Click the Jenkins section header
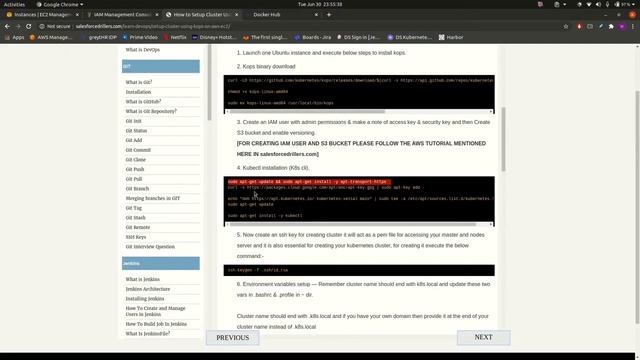Image resolution: width=640 pixels, height=360 pixels. 161,263
